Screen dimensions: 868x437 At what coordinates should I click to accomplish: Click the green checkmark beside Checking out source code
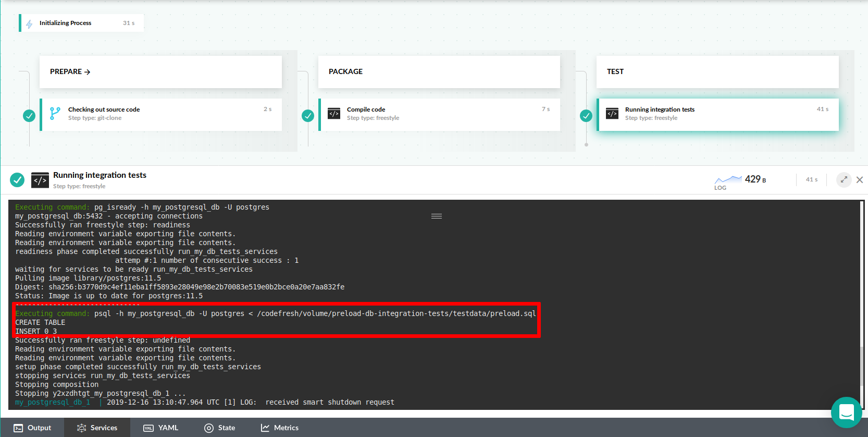(29, 116)
